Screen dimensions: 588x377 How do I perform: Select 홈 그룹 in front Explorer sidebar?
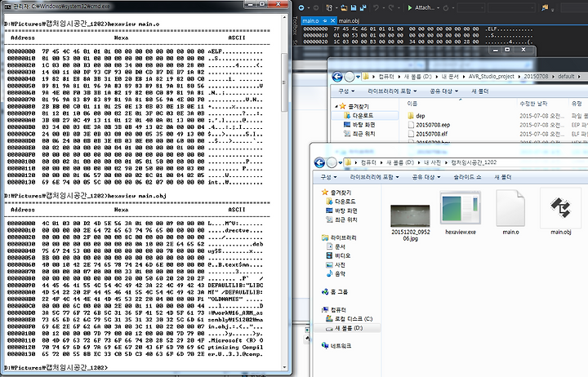click(x=335, y=291)
